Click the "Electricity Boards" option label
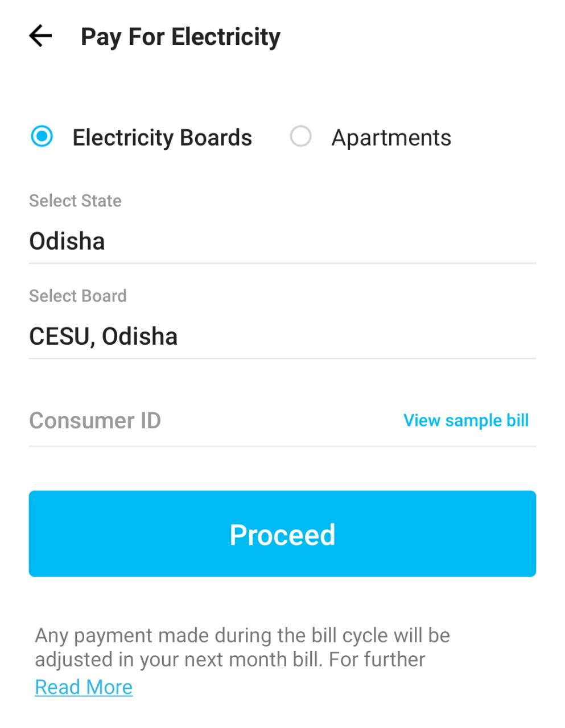 point(162,138)
